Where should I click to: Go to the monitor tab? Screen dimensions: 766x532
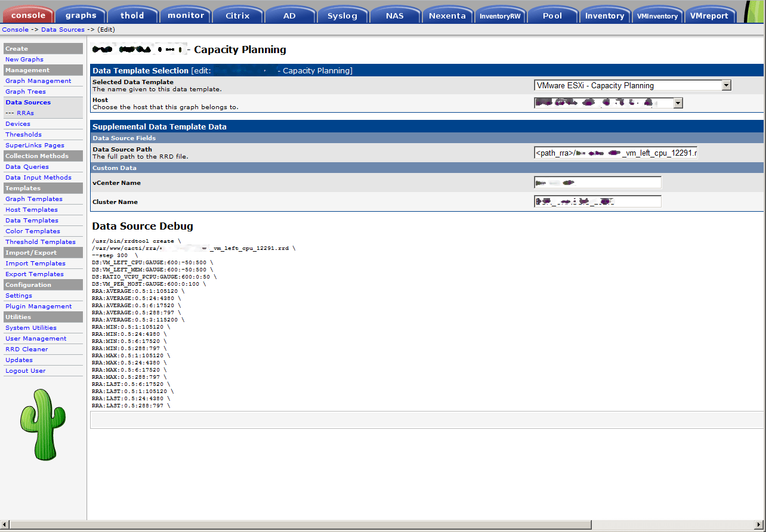point(186,16)
